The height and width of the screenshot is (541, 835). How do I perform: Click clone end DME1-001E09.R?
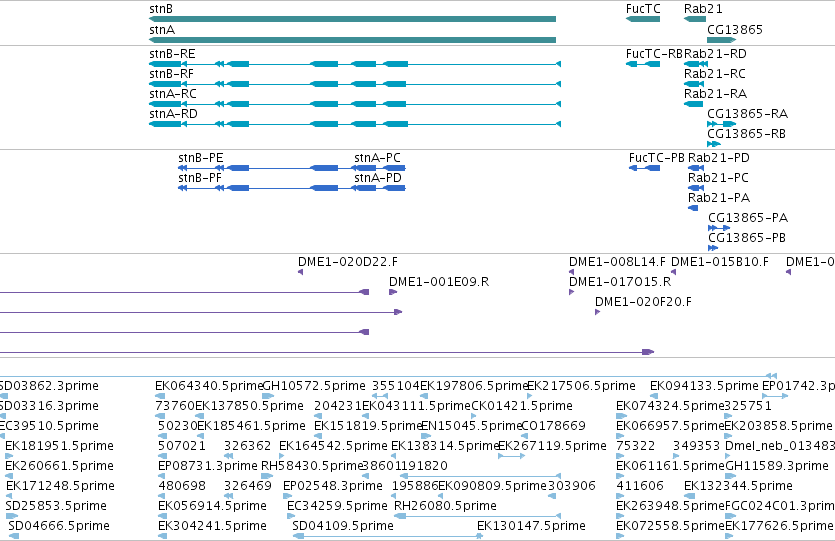[439, 282]
